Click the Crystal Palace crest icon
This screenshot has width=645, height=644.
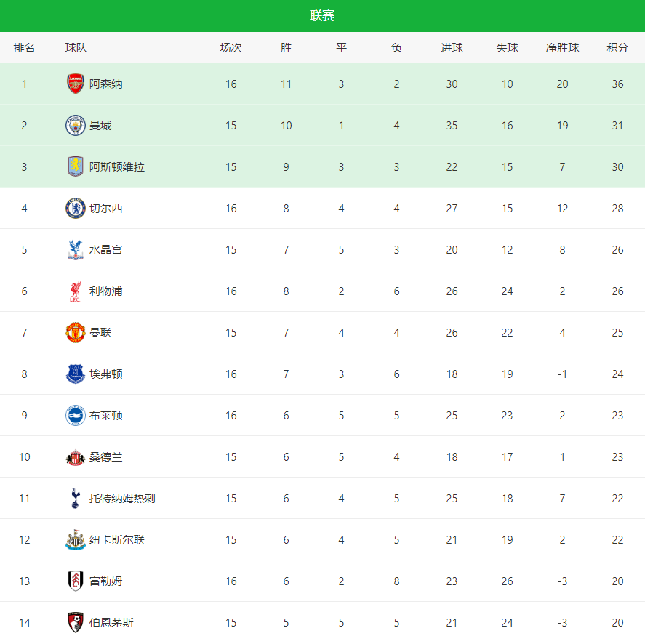[76, 250]
